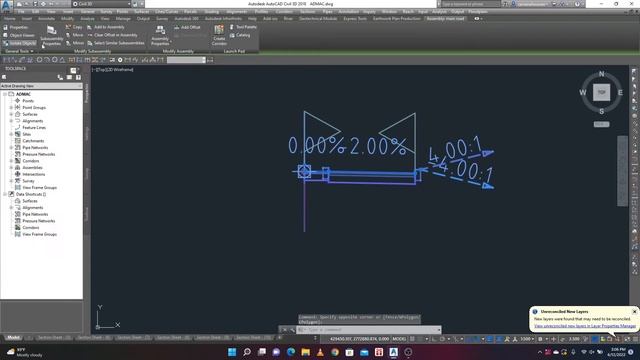
Task: Expand the Point Groups tree node
Action: tap(11, 107)
